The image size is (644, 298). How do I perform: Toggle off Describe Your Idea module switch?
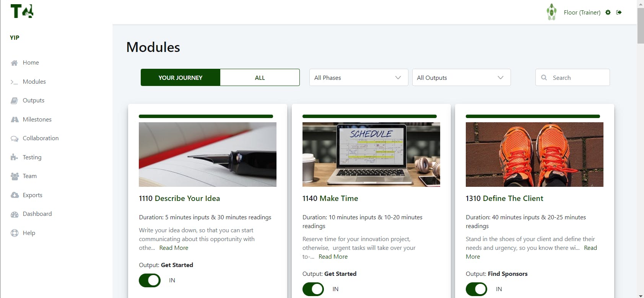pyautogui.click(x=150, y=280)
